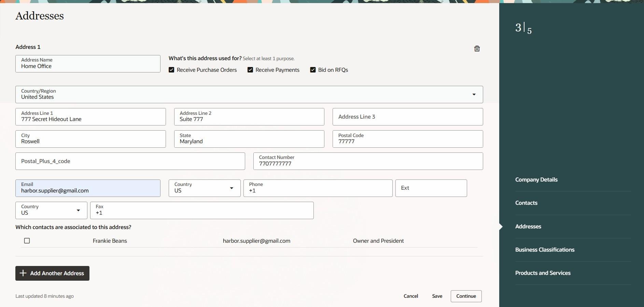Click contact email harbor.supplier@gmail.com in the contacts row

coord(256,241)
